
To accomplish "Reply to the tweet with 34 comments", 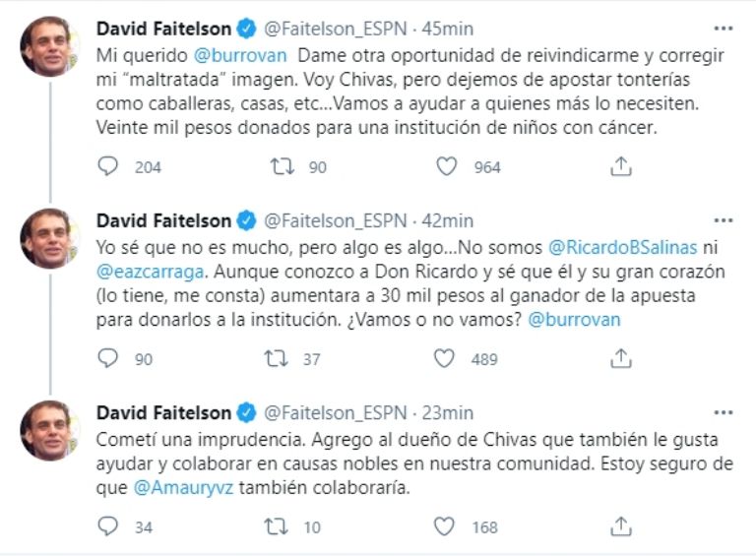I will click(108, 526).
